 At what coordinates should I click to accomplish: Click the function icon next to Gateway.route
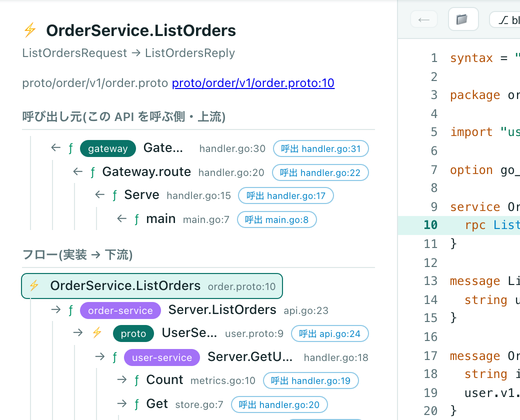(x=92, y=172)
